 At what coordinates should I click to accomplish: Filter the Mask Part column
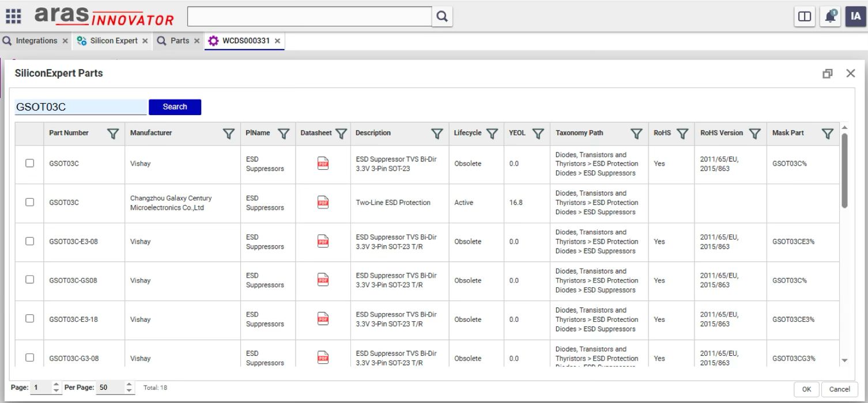coord(827,134)
